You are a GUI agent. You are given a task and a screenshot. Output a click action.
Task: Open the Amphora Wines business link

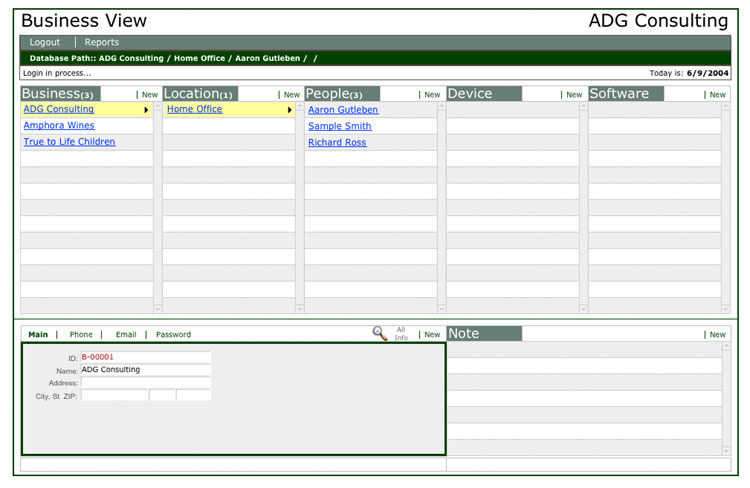point(59,125)
